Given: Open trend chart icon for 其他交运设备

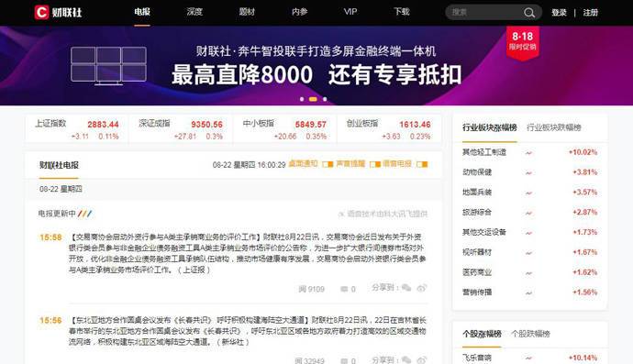Looking at the screenshot, I should coord(528,233).
